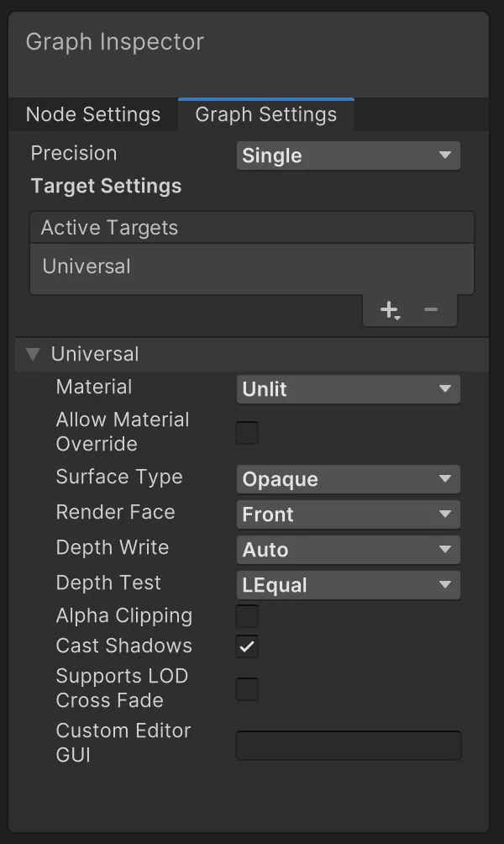
Task: Click the Graph Inspector panel title
Action: 115,42
